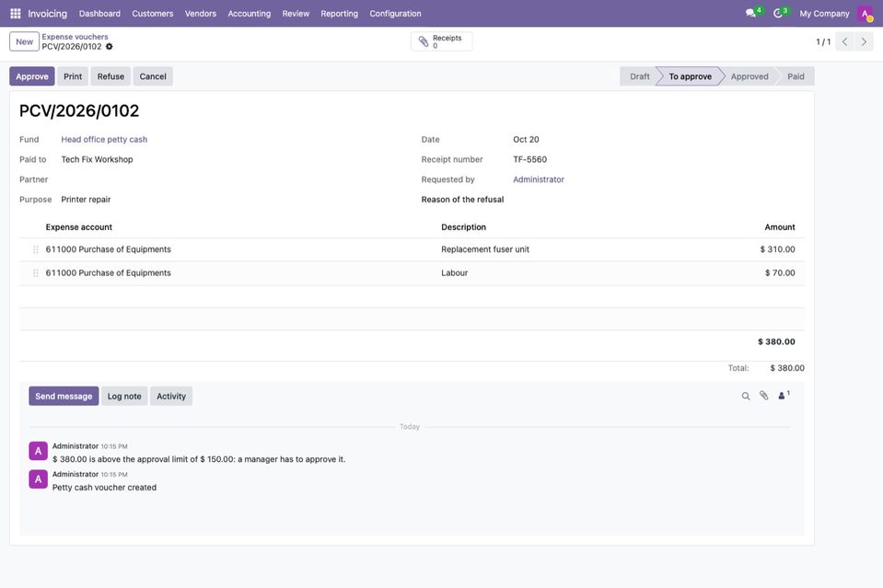Show followers via the person icon
This screenshot has height=588, width=883.
784,396
